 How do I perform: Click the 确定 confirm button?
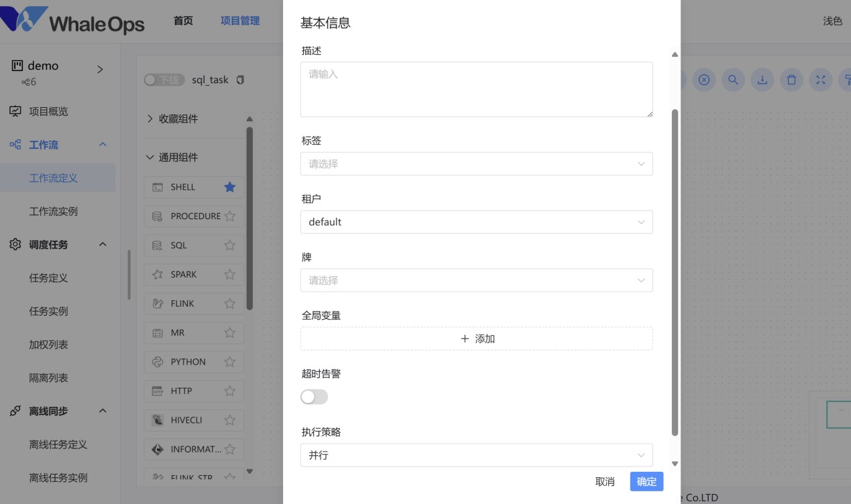tap(645, 481)
